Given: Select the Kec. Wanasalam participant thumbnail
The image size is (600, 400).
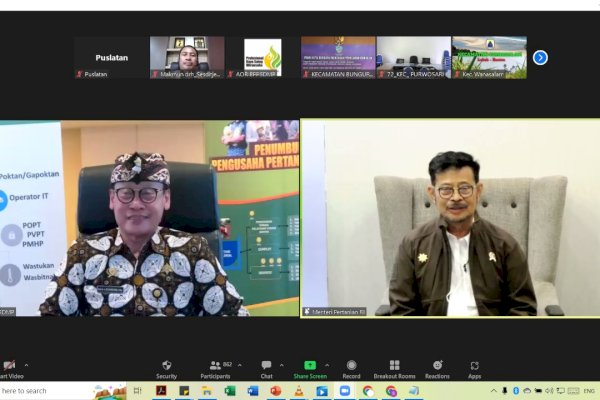Looking at the screenshot, I should tap(489, 57).
